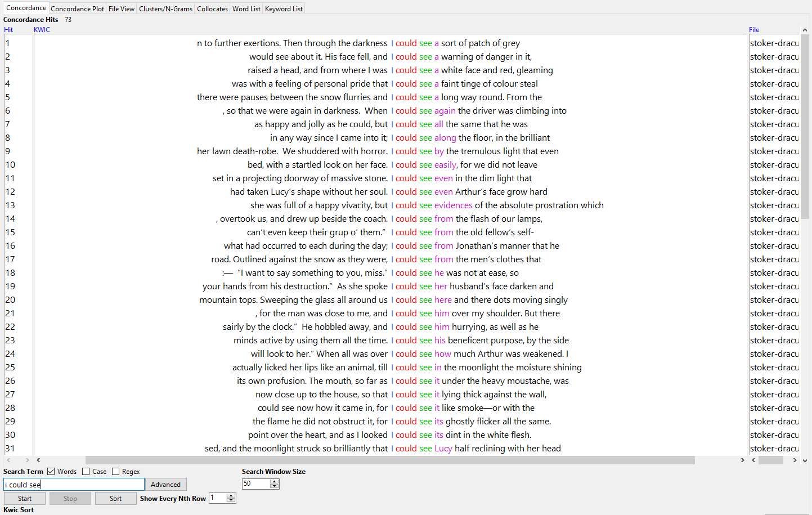Enable the Case checkbox
Screen dimensions: 812x515
(x=86, y=472)
